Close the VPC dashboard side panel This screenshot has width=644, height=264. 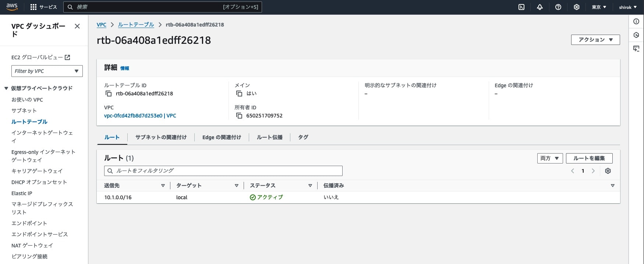pyautogui.click(x=77, y=26)
